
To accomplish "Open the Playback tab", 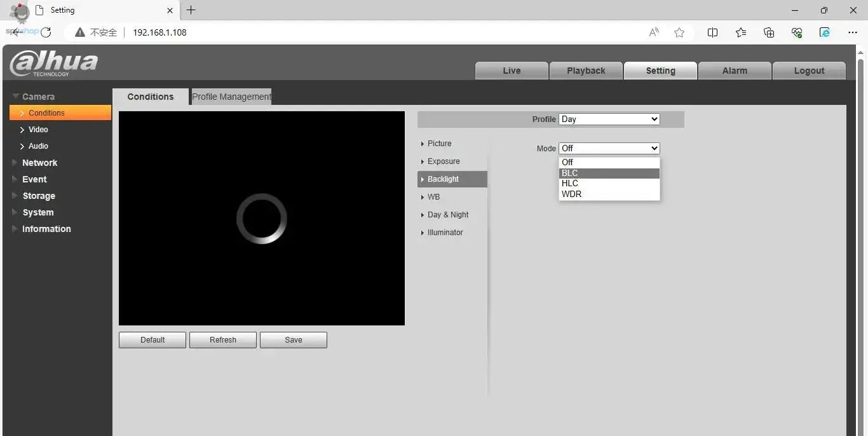I will point(585,71).
